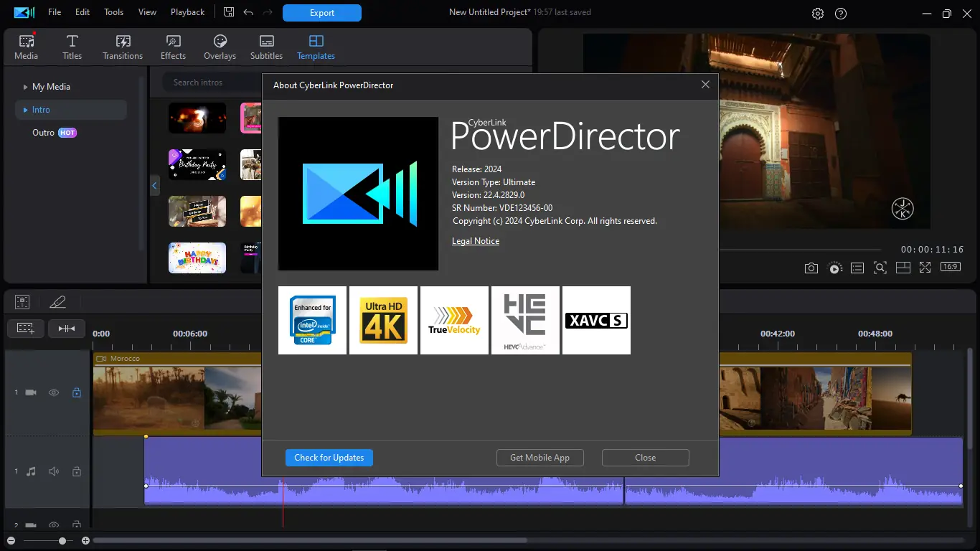Screen dimensions: 980x551
Task: Undo the last action
Action: click(x=248, y=12)
